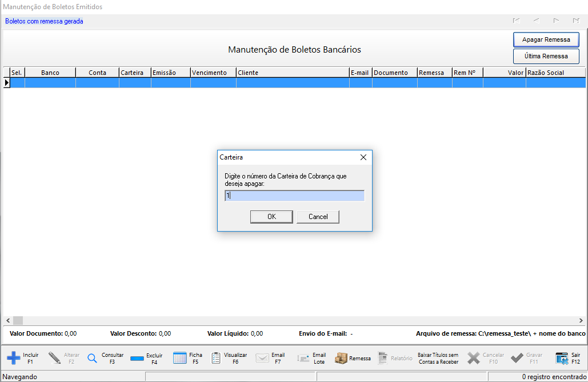Click the Cliente column header
Screen dimensions: 588x382
coord(293,73)
